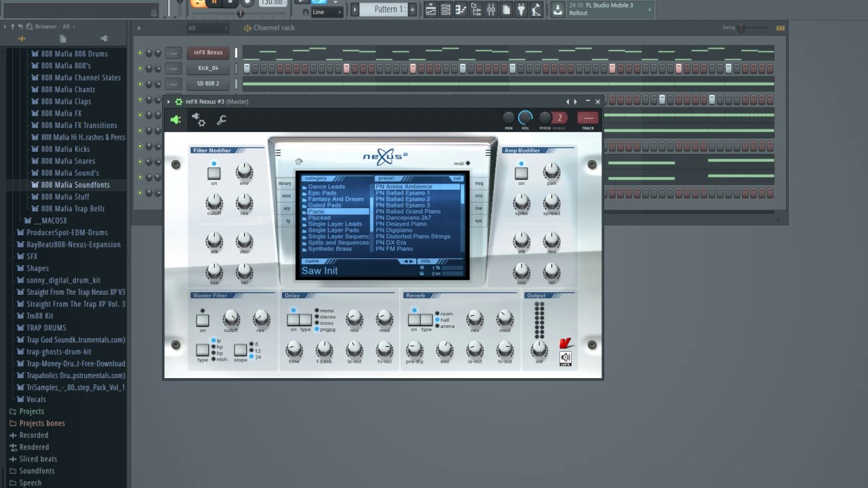This screenshot has width=868, height=488.
Task: Toggle Amp Modifier on button
Action: pyautogui.click(x=521, y=173)
